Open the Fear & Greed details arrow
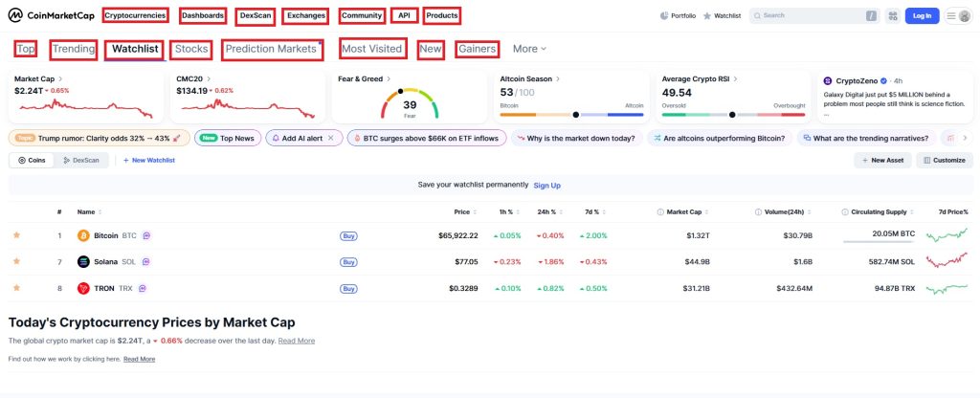Screen dimensions: 980x398 click(x=389, y=79)
